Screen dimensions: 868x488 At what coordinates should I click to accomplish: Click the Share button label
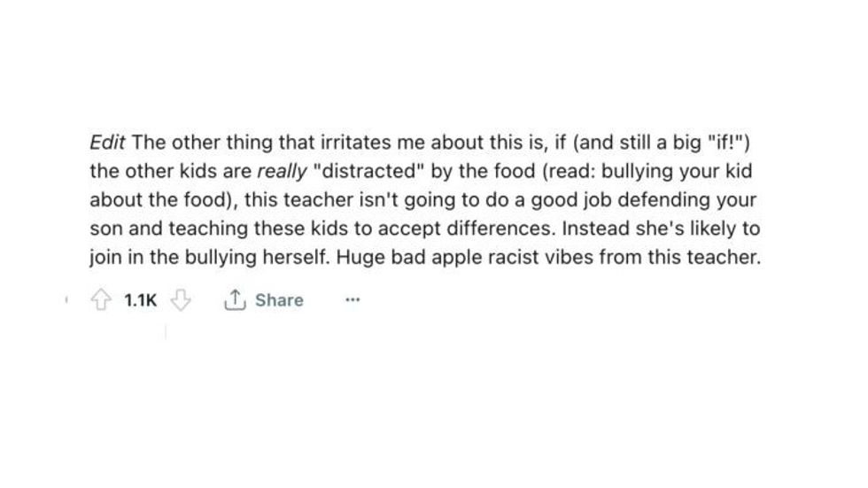click(279, 300)
